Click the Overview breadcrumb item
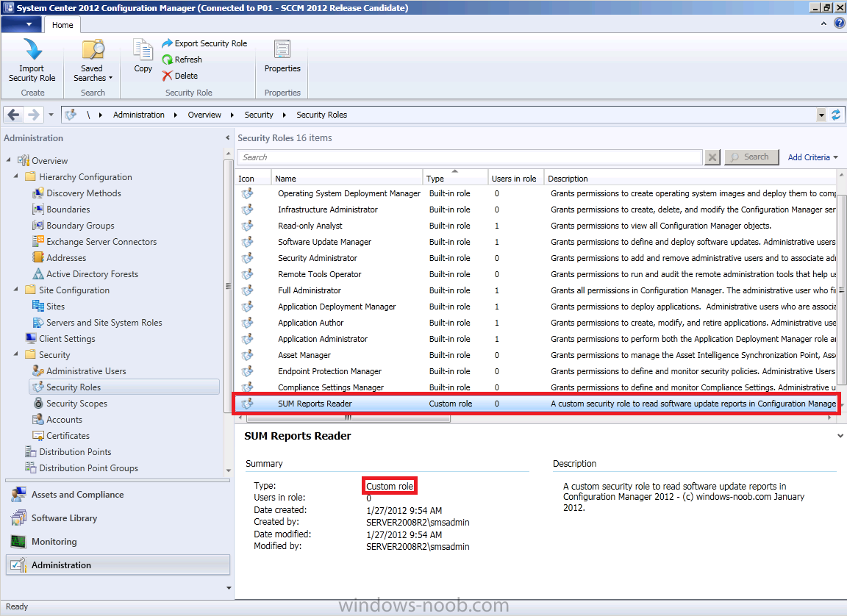 [204, 115]
